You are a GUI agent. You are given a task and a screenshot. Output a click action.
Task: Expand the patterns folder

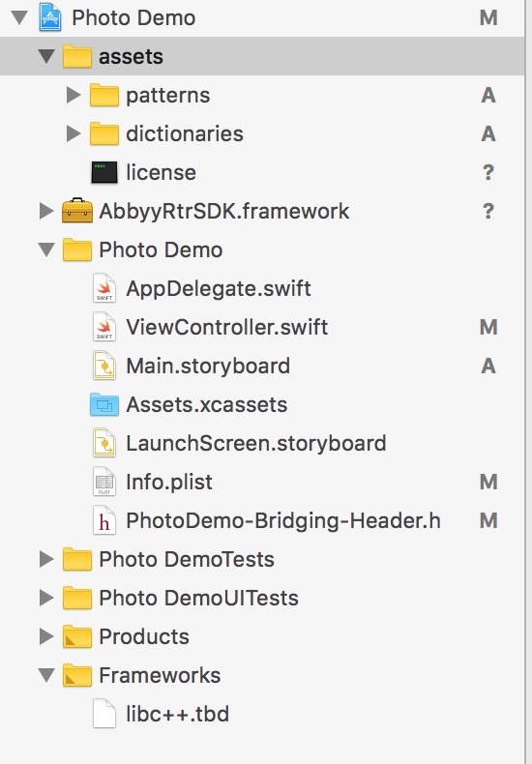coord(74,95)
